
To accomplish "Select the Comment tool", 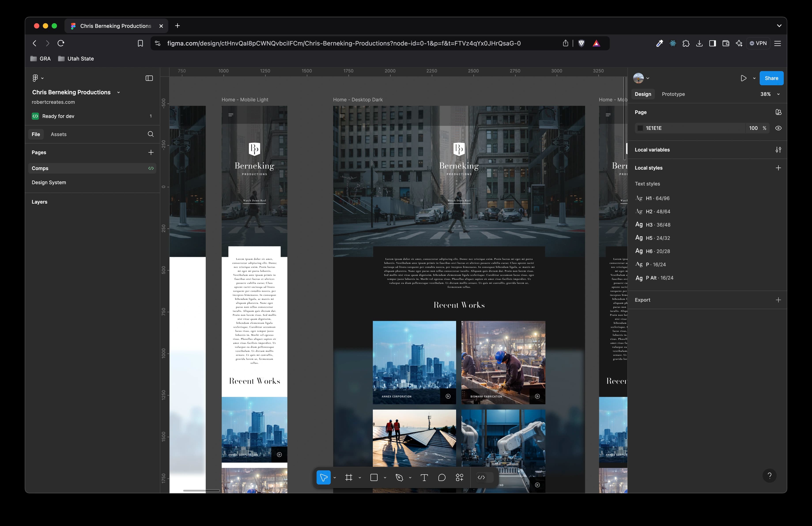I will (442, 478).
